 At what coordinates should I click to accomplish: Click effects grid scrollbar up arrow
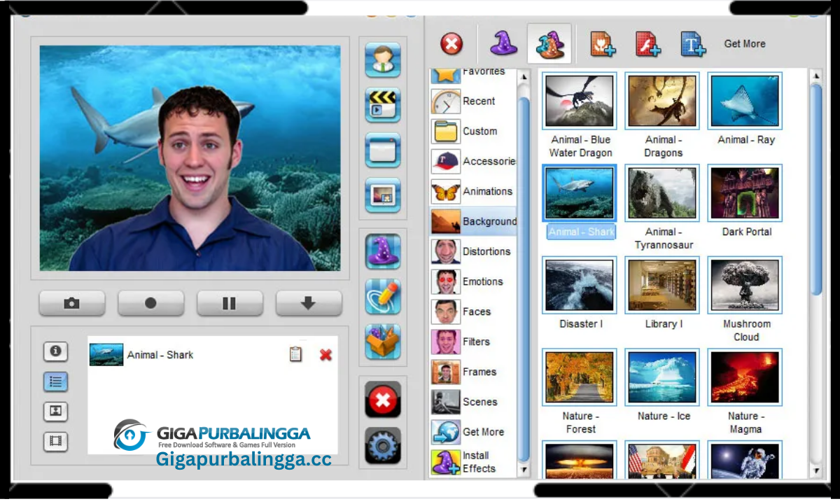815,75
